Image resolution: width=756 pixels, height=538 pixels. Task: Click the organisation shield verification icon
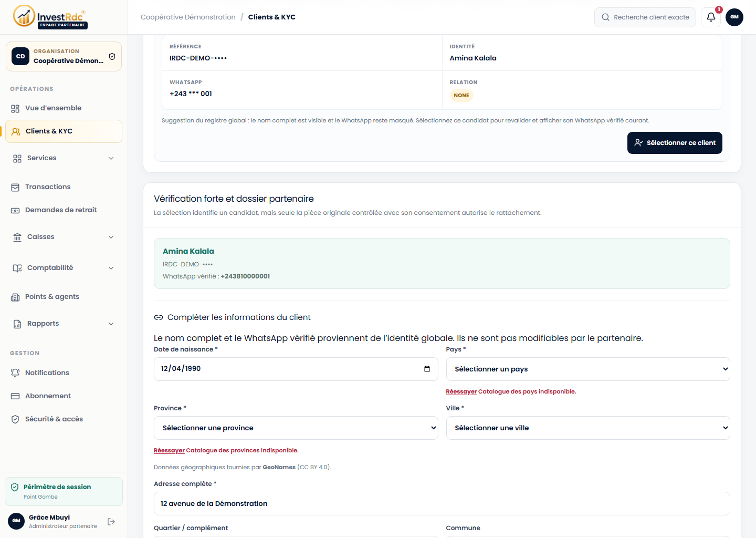point(112,56)
